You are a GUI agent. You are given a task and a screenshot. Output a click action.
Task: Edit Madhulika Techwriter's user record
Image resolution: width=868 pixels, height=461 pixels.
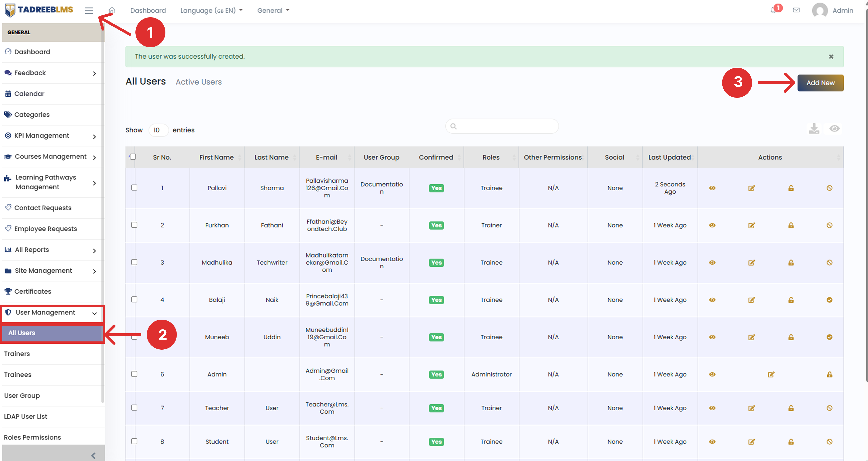click(x=752, y=263)
